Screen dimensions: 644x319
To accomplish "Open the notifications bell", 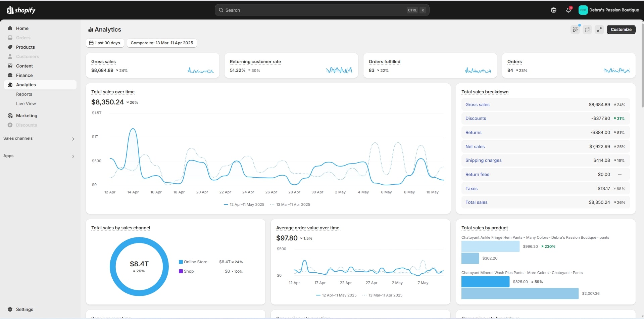I will tap(568, 10).
